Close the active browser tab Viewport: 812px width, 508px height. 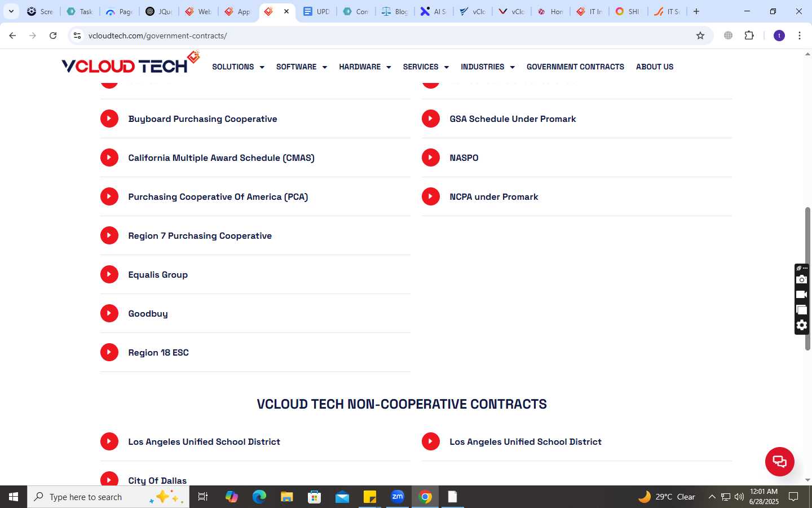click(286, 11)
